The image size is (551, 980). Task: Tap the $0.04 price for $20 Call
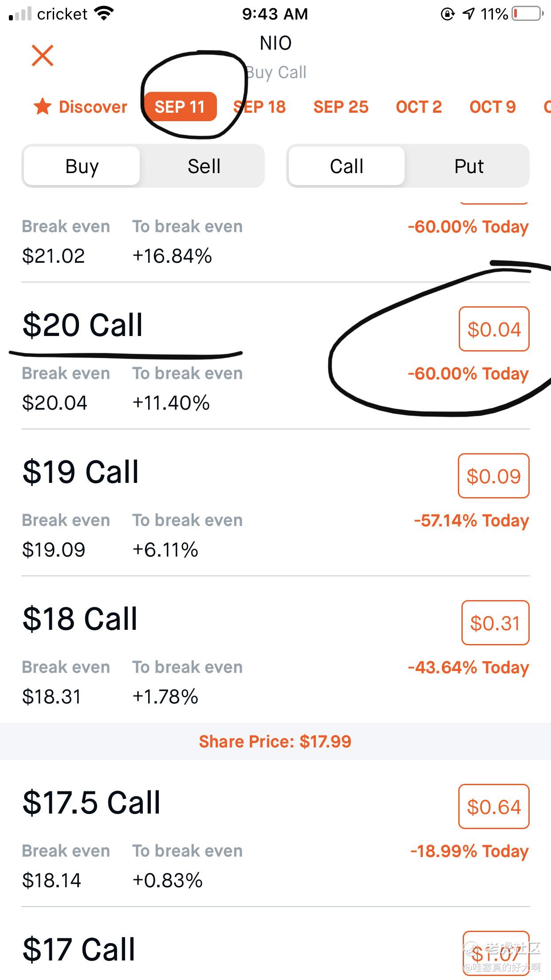coord(494,329)
